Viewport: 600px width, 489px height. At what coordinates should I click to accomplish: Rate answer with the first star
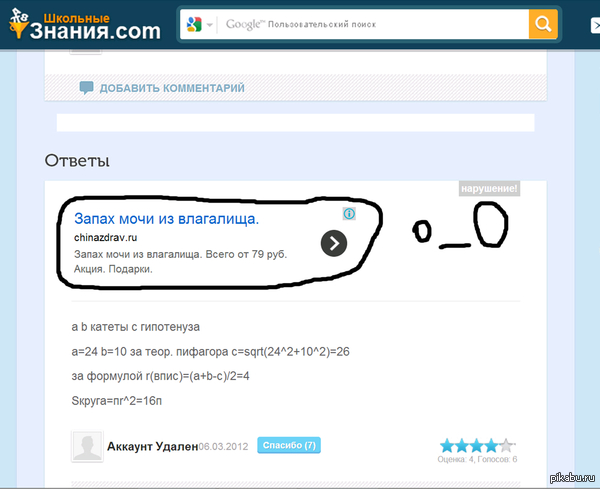pos(447,445)
